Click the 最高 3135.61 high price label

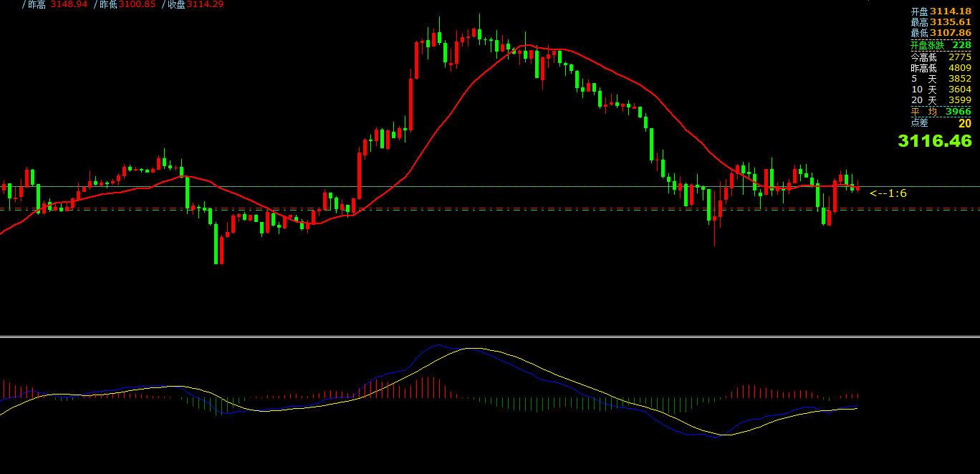[x=941, y=22]
